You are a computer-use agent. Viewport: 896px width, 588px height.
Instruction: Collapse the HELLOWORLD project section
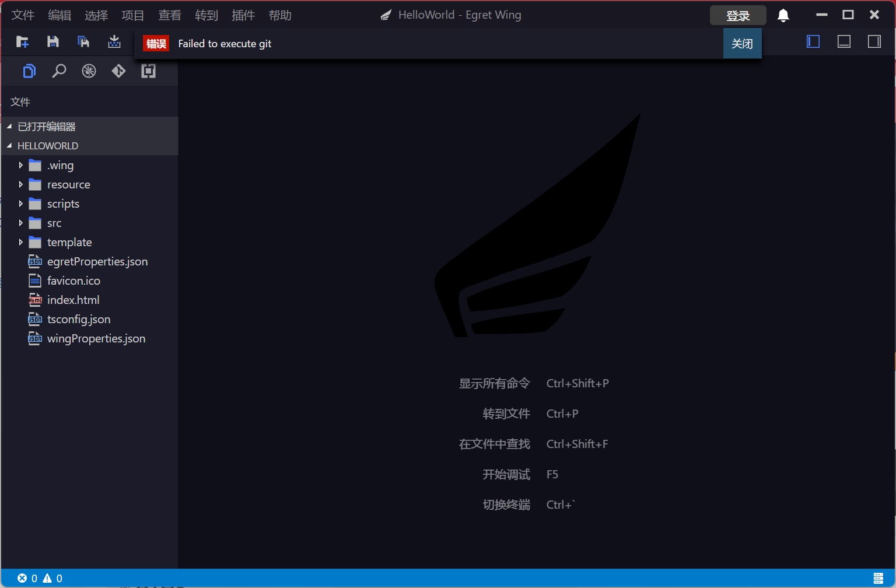(89, 146)
